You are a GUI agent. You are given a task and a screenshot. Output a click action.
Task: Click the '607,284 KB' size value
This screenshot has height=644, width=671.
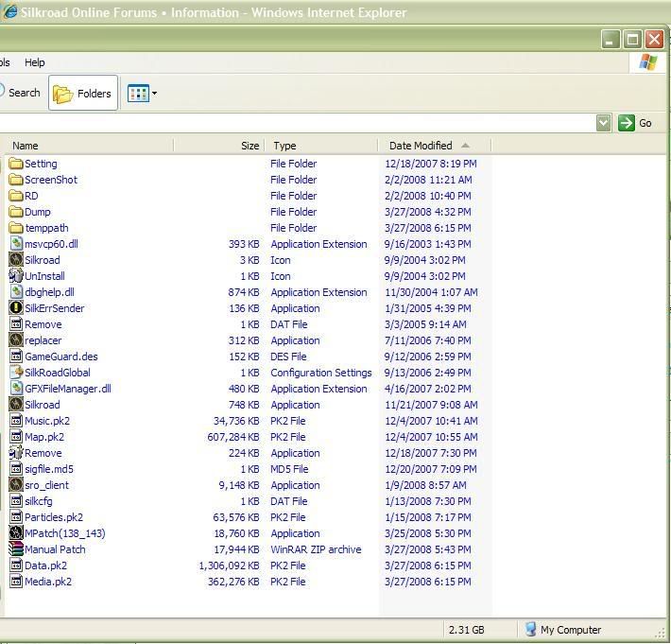coord(233,437)
